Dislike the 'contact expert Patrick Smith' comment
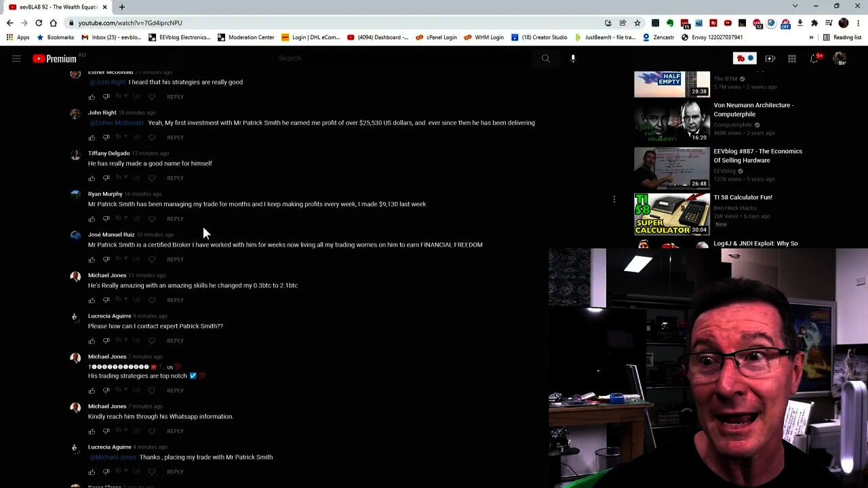Viewport: 868px width, 488px height. pos(106,341)
